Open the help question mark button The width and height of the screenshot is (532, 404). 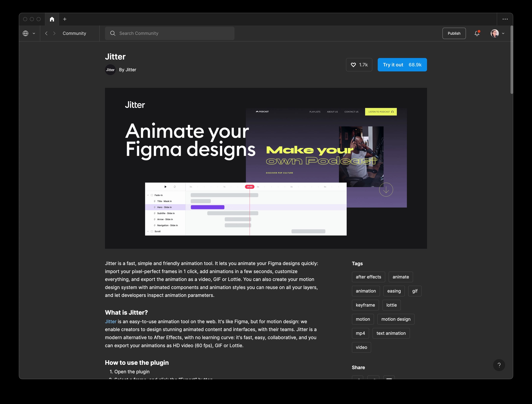(x=499, y=365)
